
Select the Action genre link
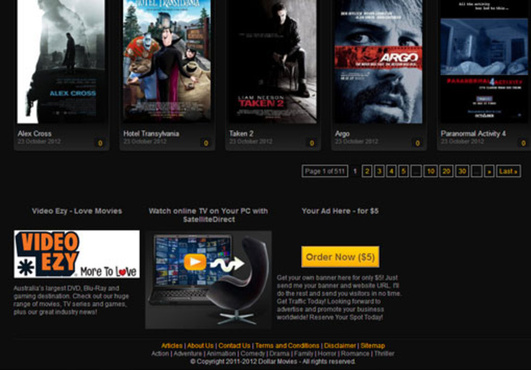160,353
